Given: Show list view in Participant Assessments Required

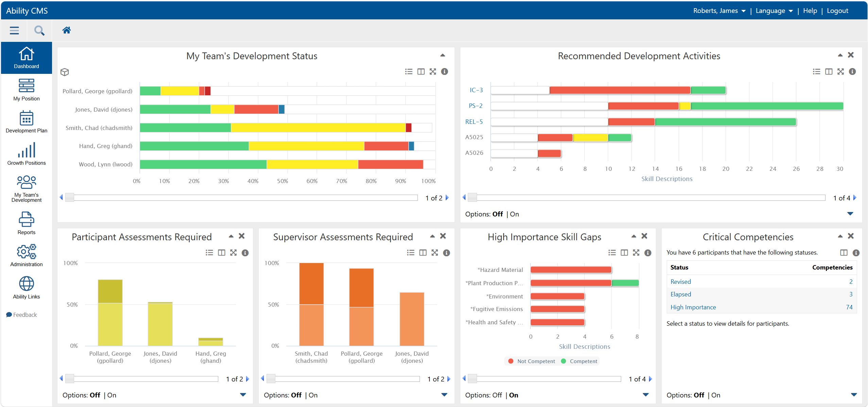Looking at the screenshot, I should coord(209,253).
